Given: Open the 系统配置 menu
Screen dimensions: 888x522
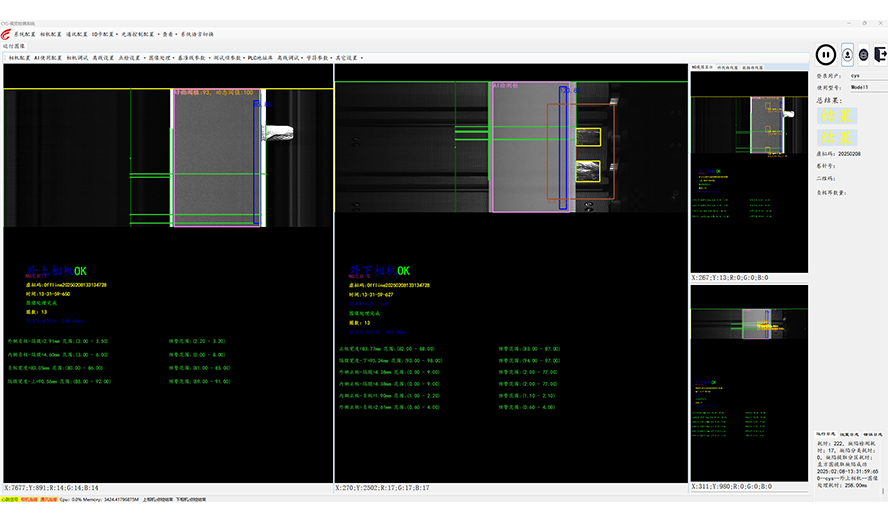Looking at the screenshot, I should 24,33.
